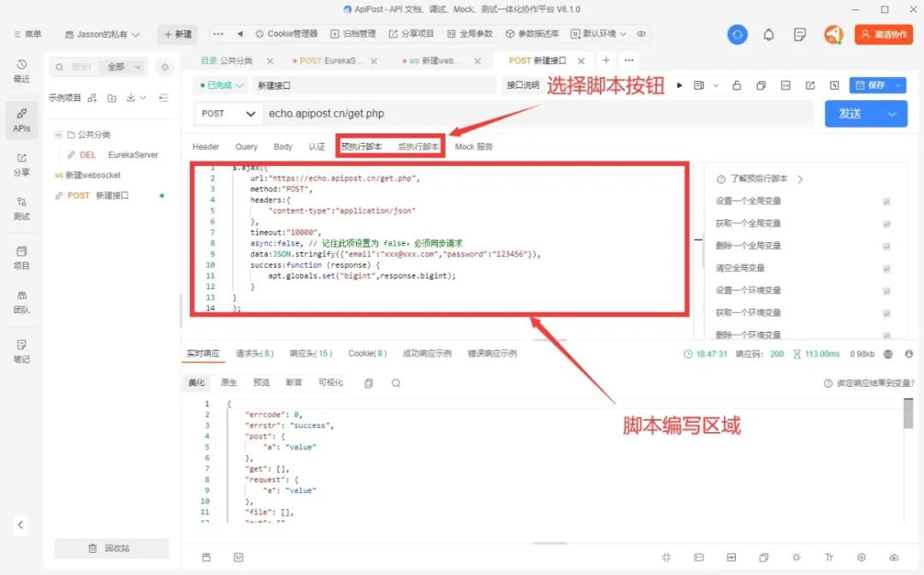Click the copy duplicate icon in request toolbar
Viewport: 924px width, 575px height.
point(761,86)
